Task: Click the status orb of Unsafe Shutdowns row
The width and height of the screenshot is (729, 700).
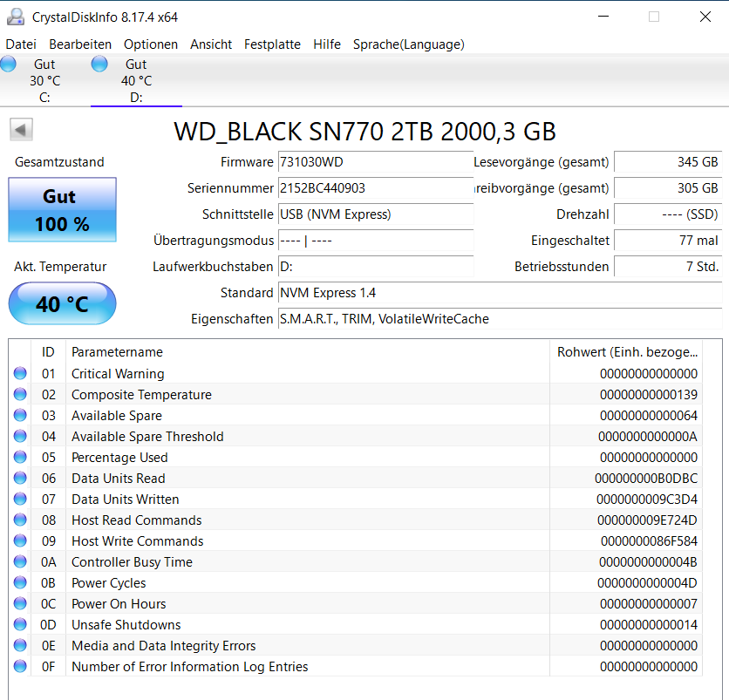Action: pos(20,624)
